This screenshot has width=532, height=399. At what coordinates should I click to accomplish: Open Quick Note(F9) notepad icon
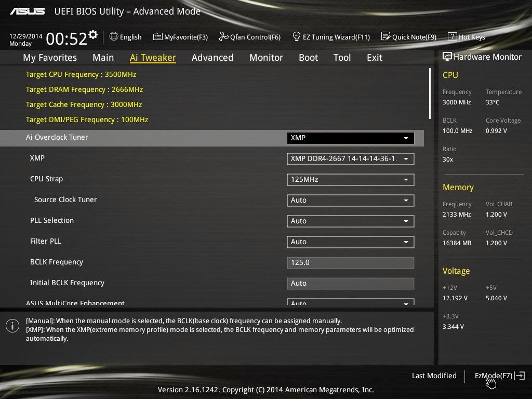pos(385,36)
